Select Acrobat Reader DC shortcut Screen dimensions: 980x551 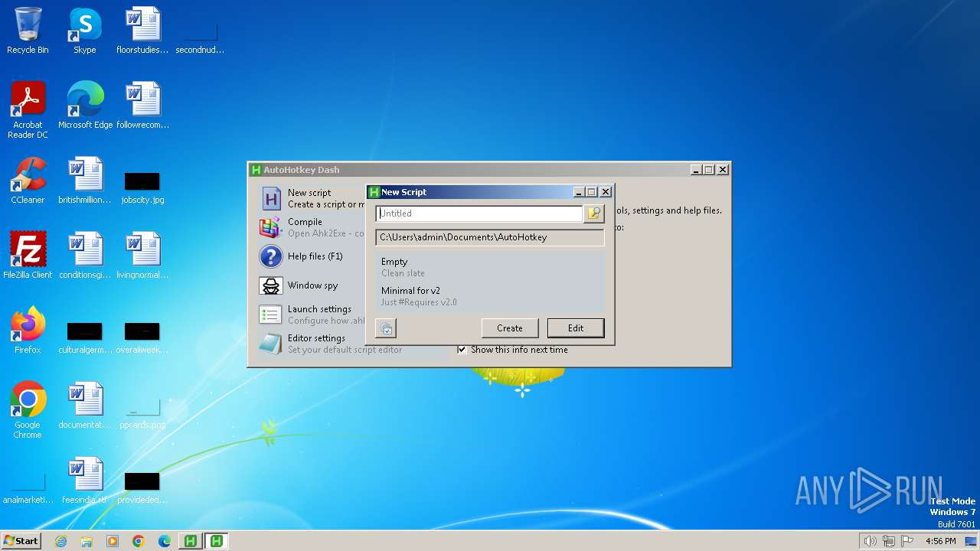(28, 110)
